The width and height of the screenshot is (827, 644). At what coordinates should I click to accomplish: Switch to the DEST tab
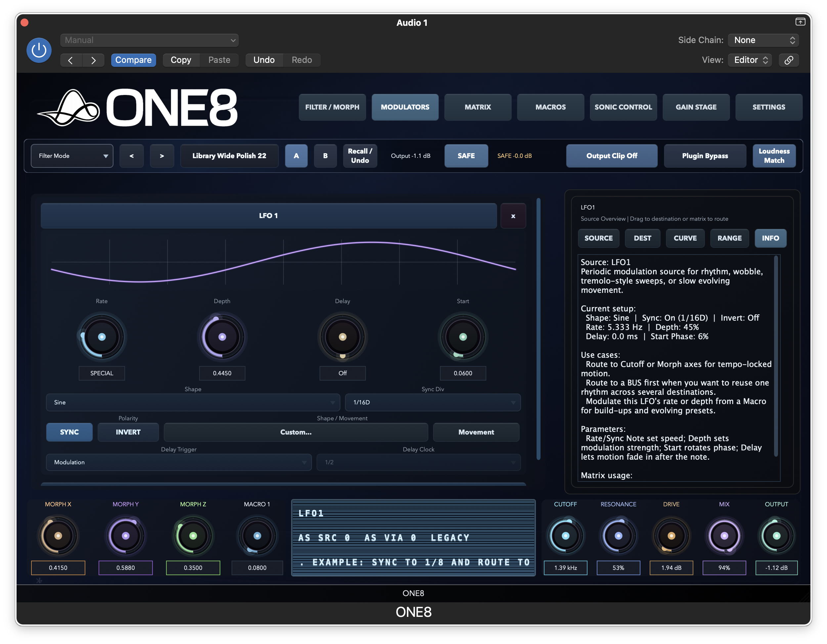click(642, 238)
